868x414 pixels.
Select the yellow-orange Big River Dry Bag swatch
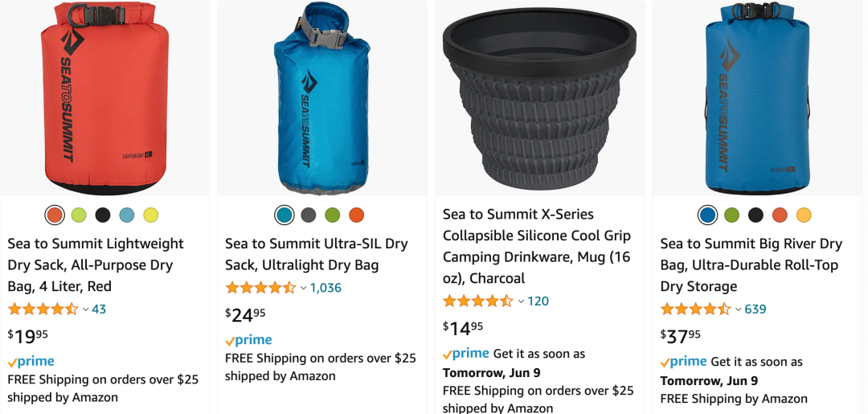click(804, 215)
